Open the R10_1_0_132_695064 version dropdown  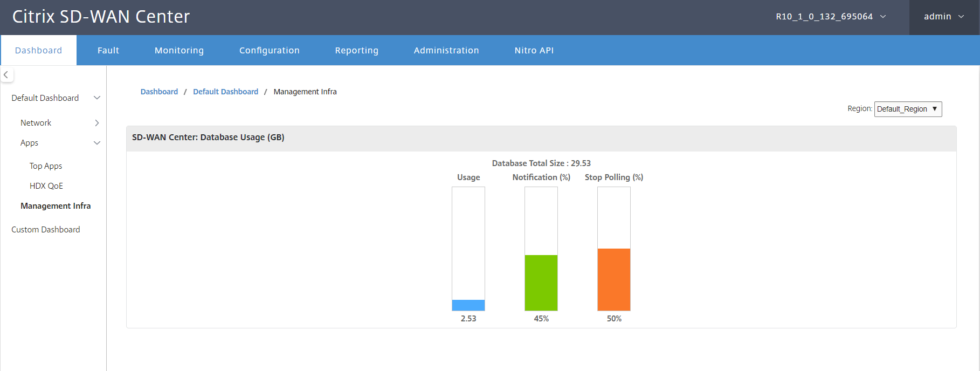tap(831, 17)
